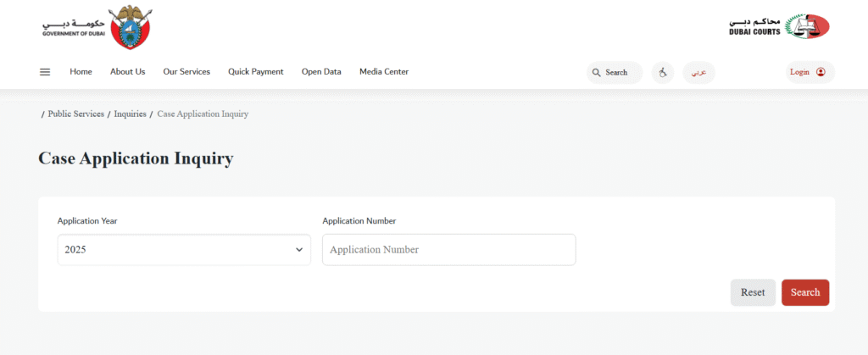Submit the inquiry with red Search button
The width and height of the screenshot is (868, 355).
click(804, 292)
